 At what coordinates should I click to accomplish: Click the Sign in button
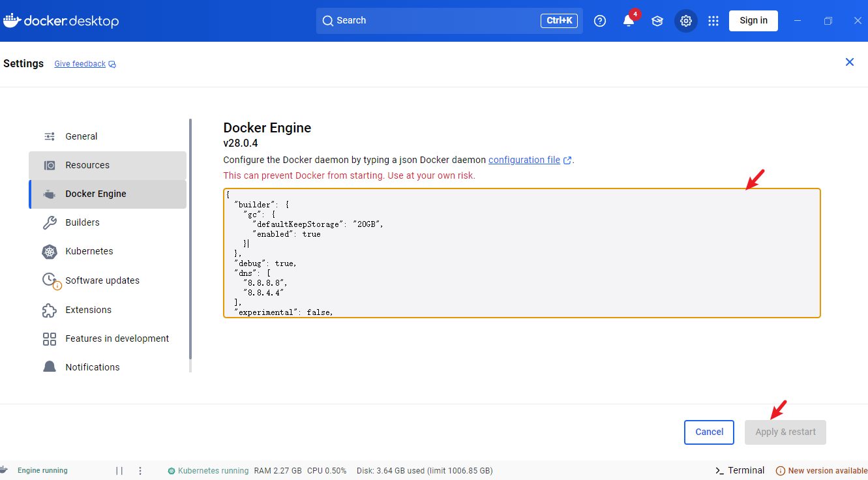pos(753,20)
